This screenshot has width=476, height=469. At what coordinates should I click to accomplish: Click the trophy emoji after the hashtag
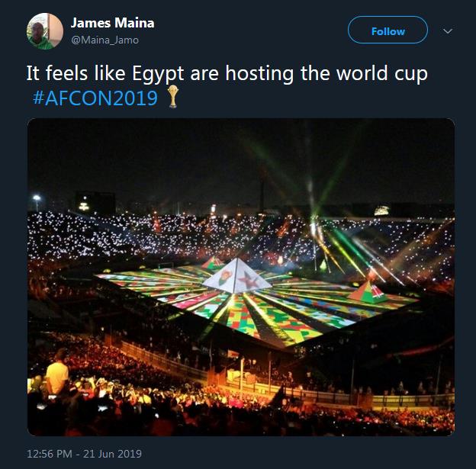coord(175,98)
